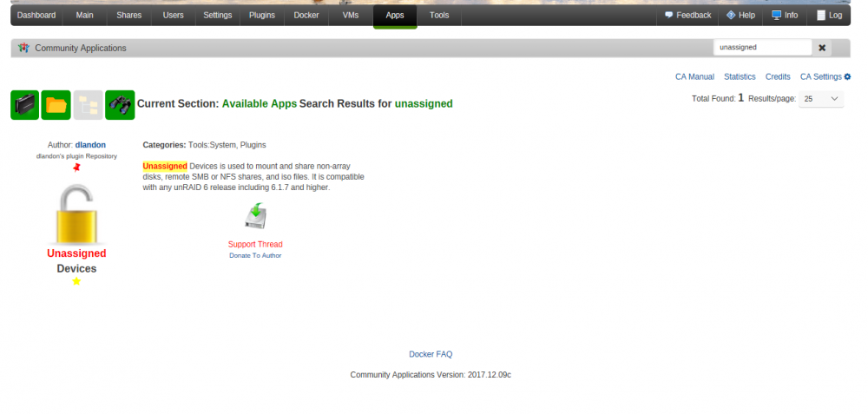868x414 pixels.
Task: Click the Unassigned Devices padlock image
Action: [x=76, y=214]
